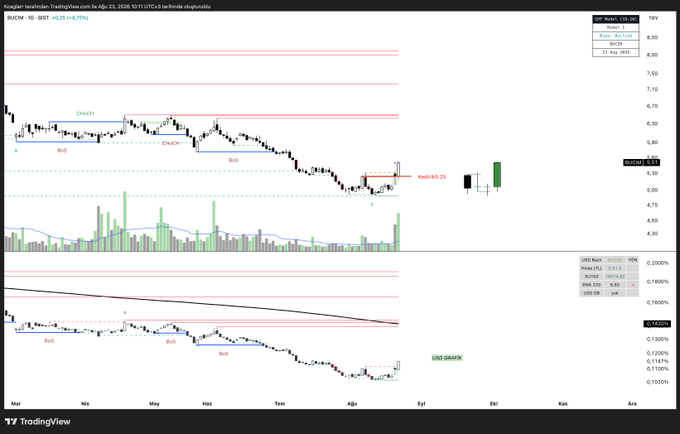Click the Ağu month label on time axis
This screenshot has height=434, width=680.
tap(352, 404)
